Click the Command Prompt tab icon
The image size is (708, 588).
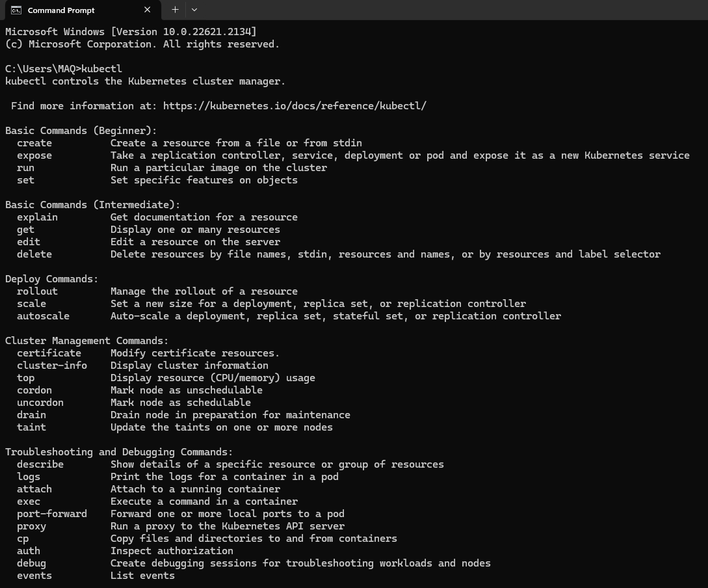tap(16, 10)
